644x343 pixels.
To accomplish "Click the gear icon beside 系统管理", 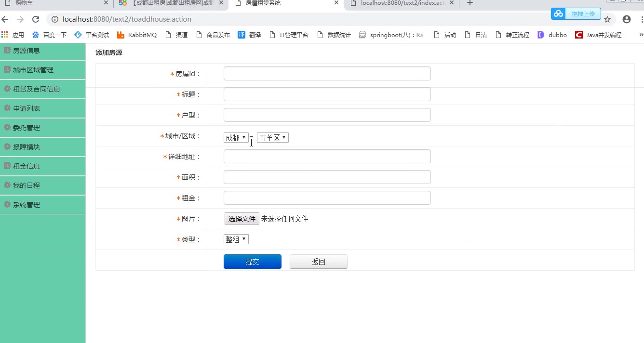I will [x=7, y=204].
